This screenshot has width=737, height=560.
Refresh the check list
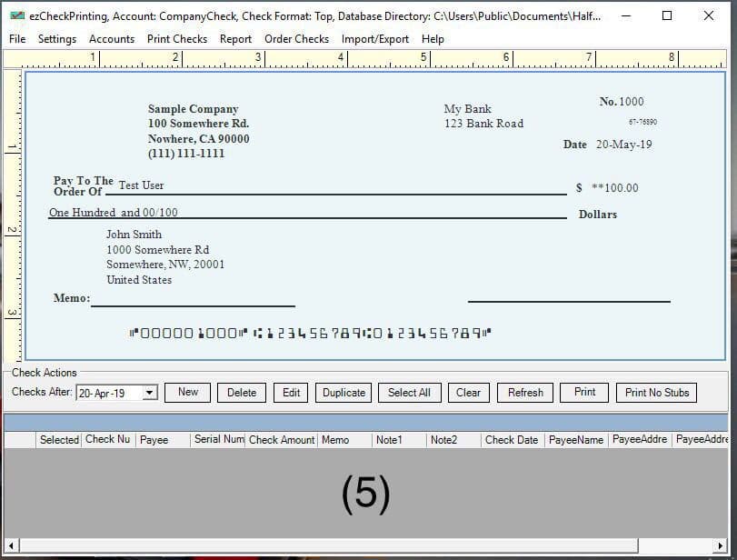(525, 393)
